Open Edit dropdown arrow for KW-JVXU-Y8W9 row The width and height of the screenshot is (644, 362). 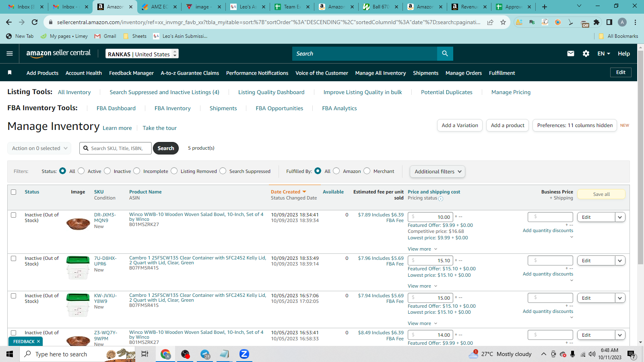(620, 298)
